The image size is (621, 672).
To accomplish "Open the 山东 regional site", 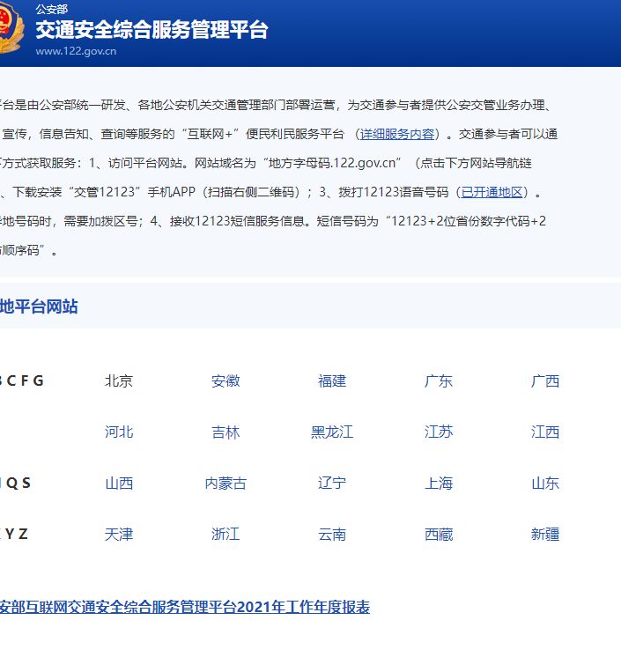I will coord(545,483).
